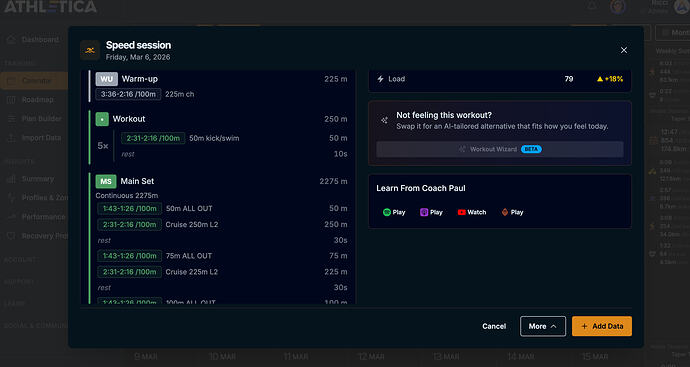Select the 75m ALL OUT pace pill

129,256
